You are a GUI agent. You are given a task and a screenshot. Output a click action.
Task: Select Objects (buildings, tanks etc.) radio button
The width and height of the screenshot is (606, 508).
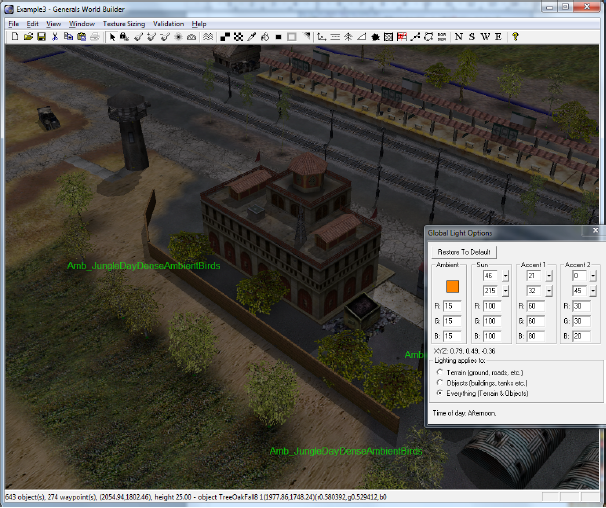441,382
